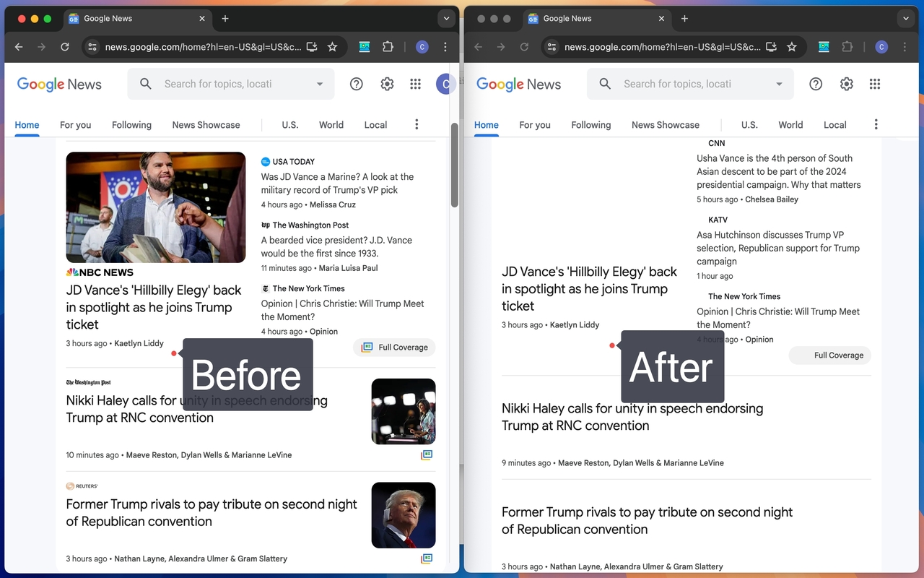This screenshot has height=578, width=924.
Task: Open Full Coverage button in left window
Action: [394, 348]
